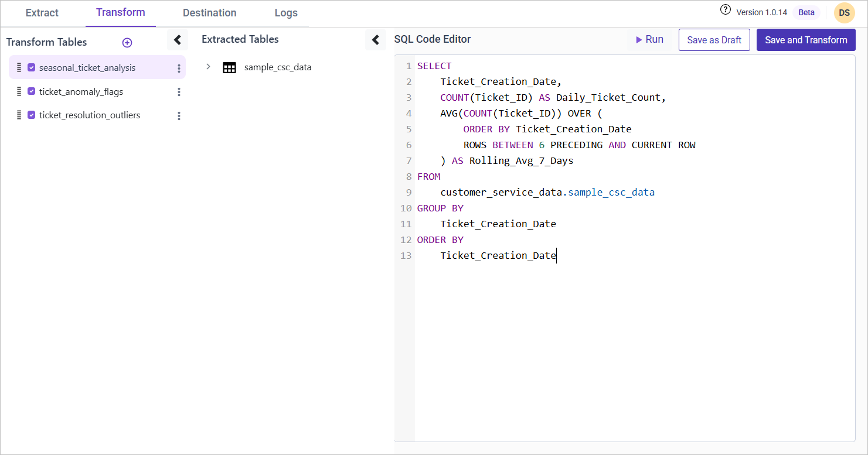Screen dimensions: 868x455
Task: Click the sample_csc_data table grid icon
Action: pyautogui.click(x=229, y=67)
